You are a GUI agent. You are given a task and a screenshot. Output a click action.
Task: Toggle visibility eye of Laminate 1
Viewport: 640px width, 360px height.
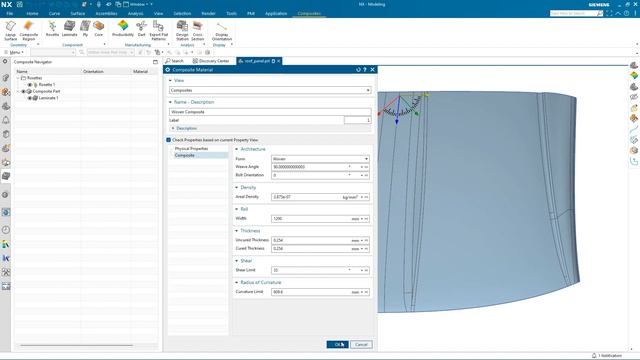tap(30, 98)
